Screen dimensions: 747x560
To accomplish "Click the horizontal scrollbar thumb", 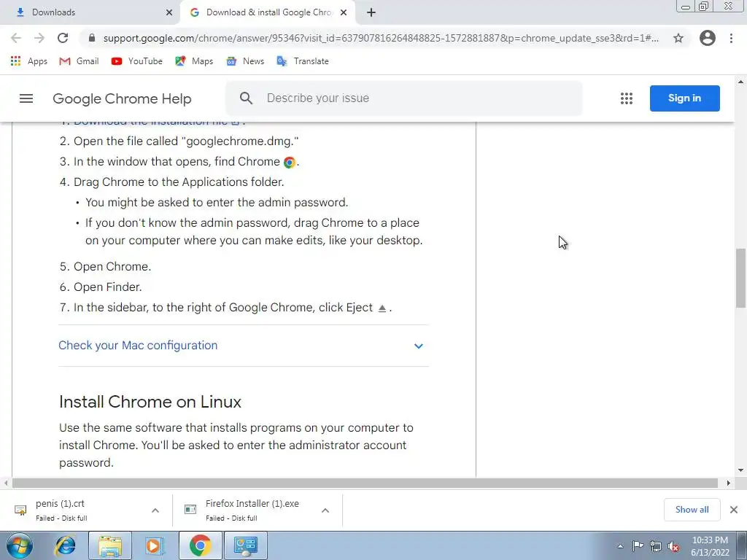I will point(365,483).
